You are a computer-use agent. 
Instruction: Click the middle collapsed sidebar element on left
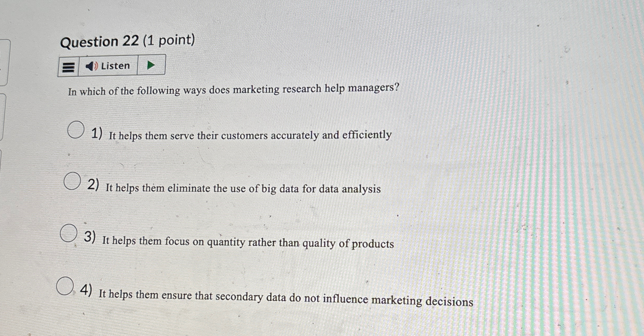(x=3, y=116)
